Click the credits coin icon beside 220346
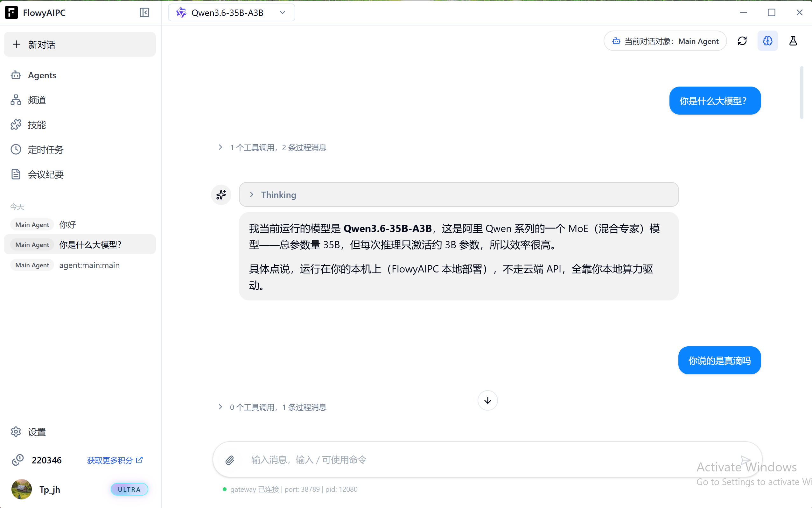812x508 pixels. (17, 460)
